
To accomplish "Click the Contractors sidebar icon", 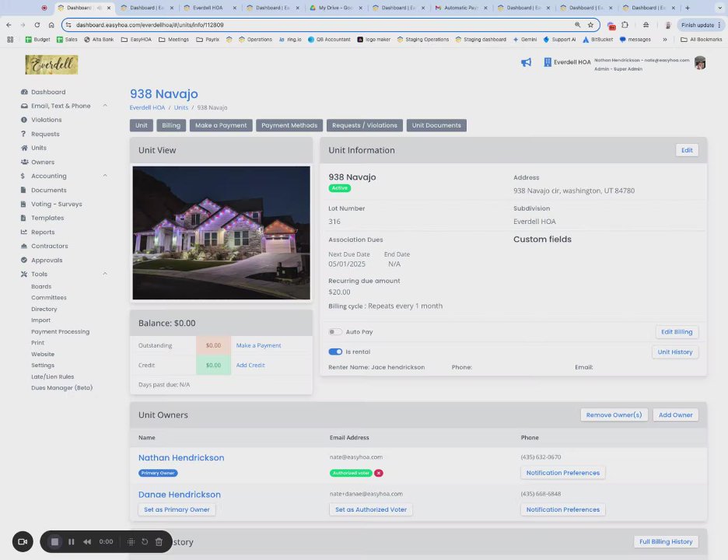I will click(x=24, y=246).
